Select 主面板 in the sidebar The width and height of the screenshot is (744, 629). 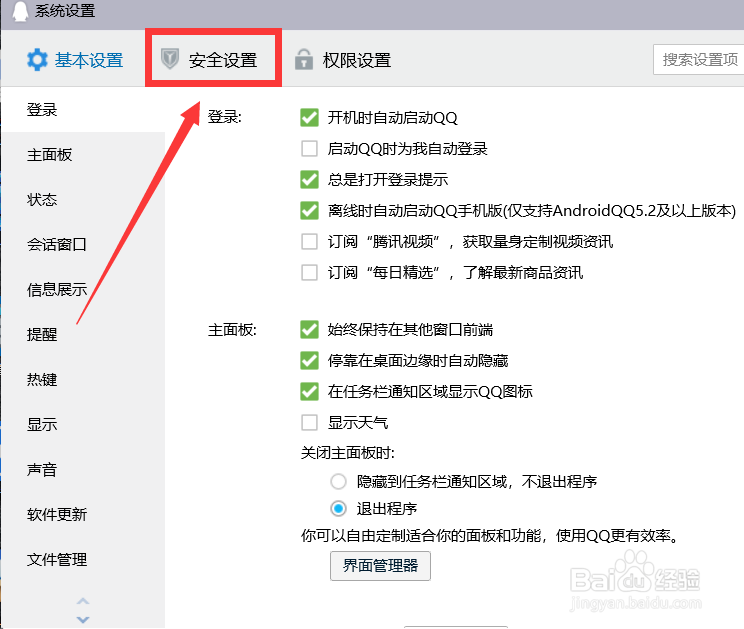[x=83, y=155]
